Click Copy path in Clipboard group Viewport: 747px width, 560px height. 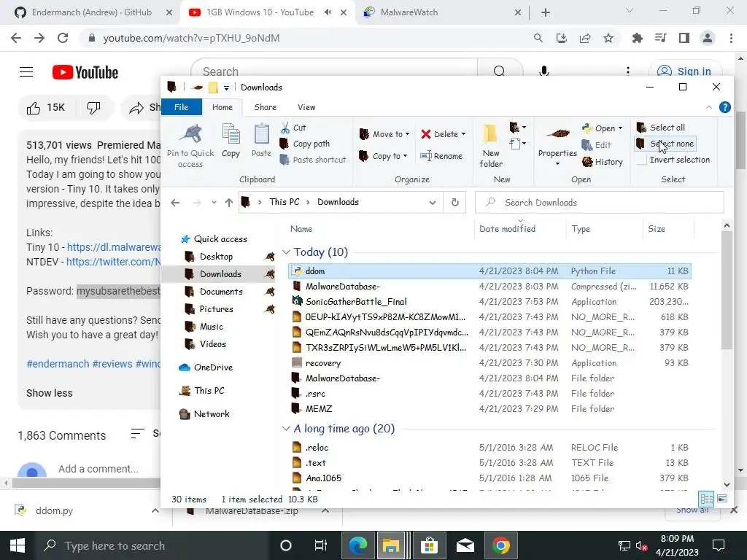305,144
